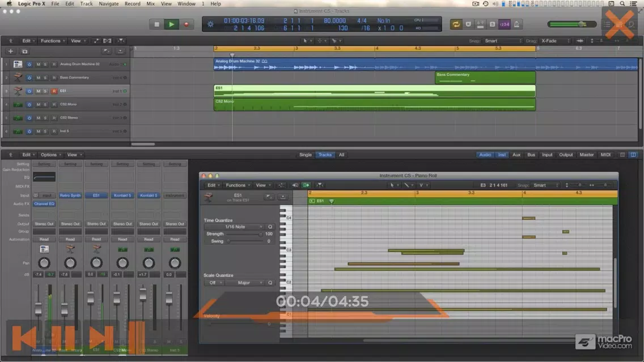Open the Track menu
The image size is (644, 362).
(86, 4)
